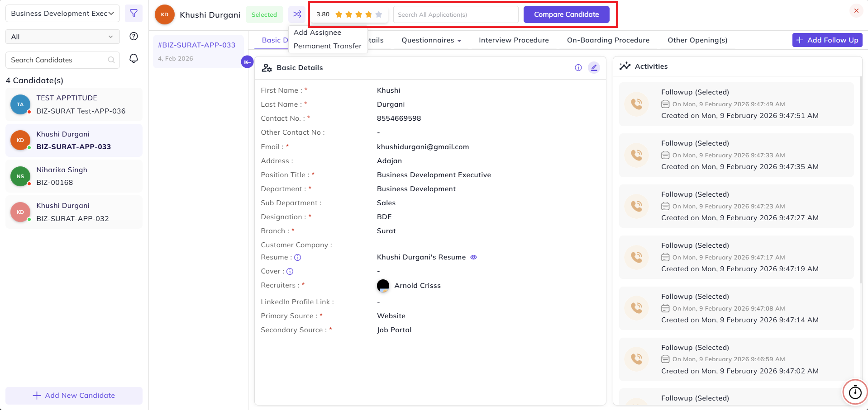Viewport: 868px width, 410px height.
Task: Click contact number 8554669598
Action: pyautogui.click(x=399, y=118)
